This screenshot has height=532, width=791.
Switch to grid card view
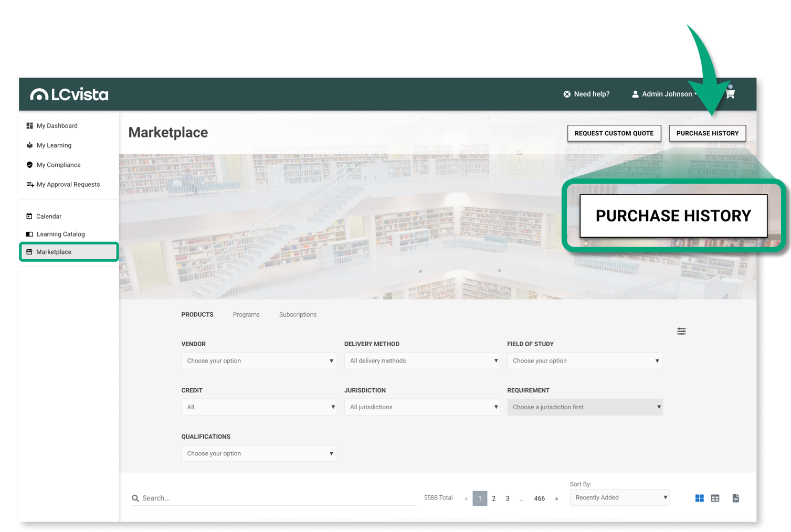[x=699, y=498]
